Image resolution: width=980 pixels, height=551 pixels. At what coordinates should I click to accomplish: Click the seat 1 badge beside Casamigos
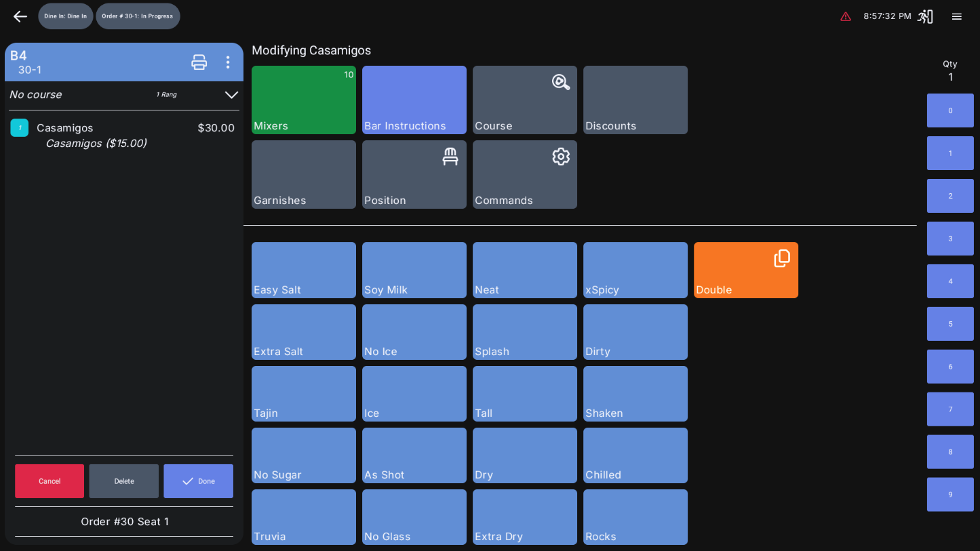[x=20, y=127]
